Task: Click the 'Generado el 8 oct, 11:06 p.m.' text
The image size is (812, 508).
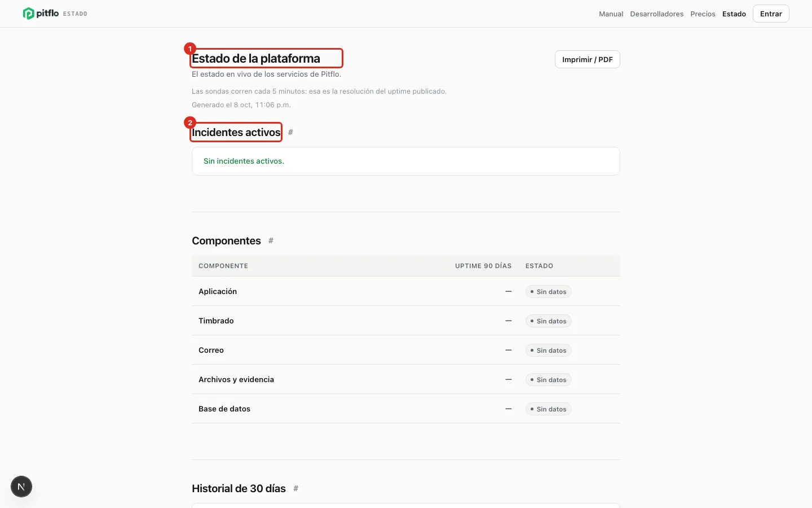Action: 241,105
